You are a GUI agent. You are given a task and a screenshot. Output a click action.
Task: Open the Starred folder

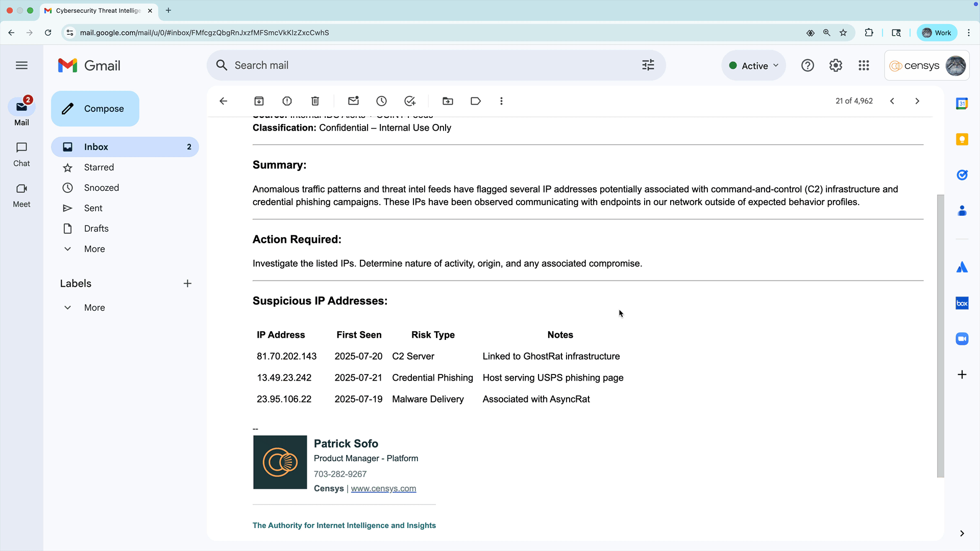coord(99,167)
